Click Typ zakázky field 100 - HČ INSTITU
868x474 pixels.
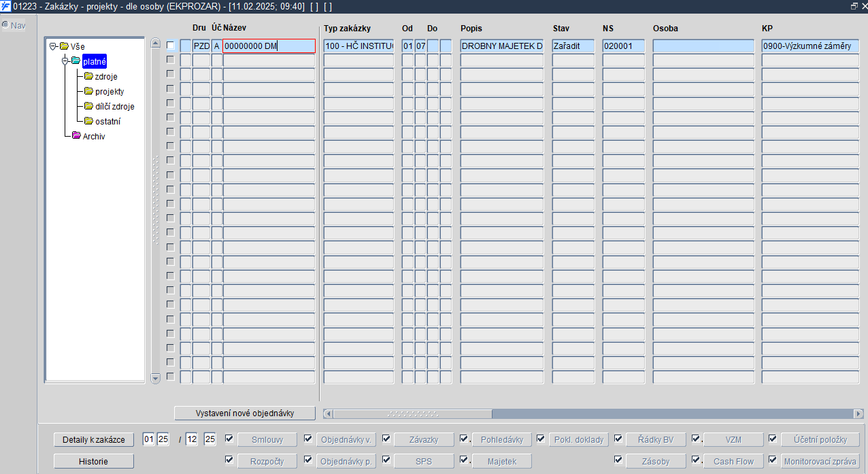(x=358, y=46)
